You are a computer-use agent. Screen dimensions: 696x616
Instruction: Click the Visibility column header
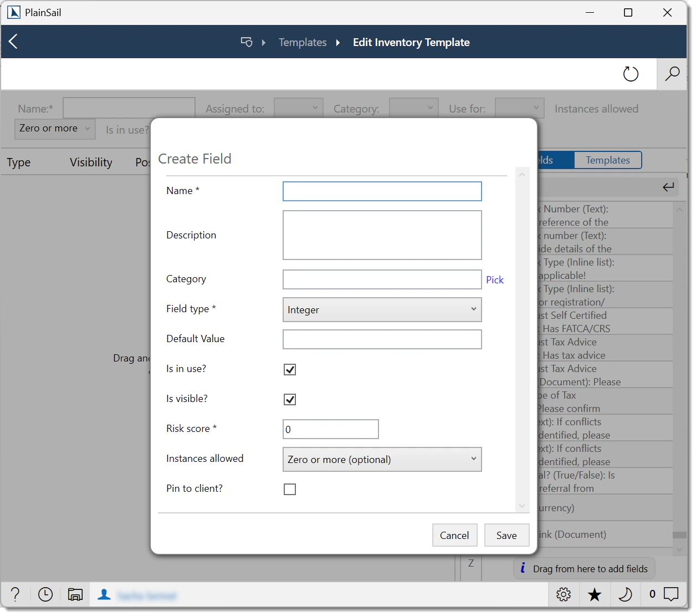coord(91,162)
